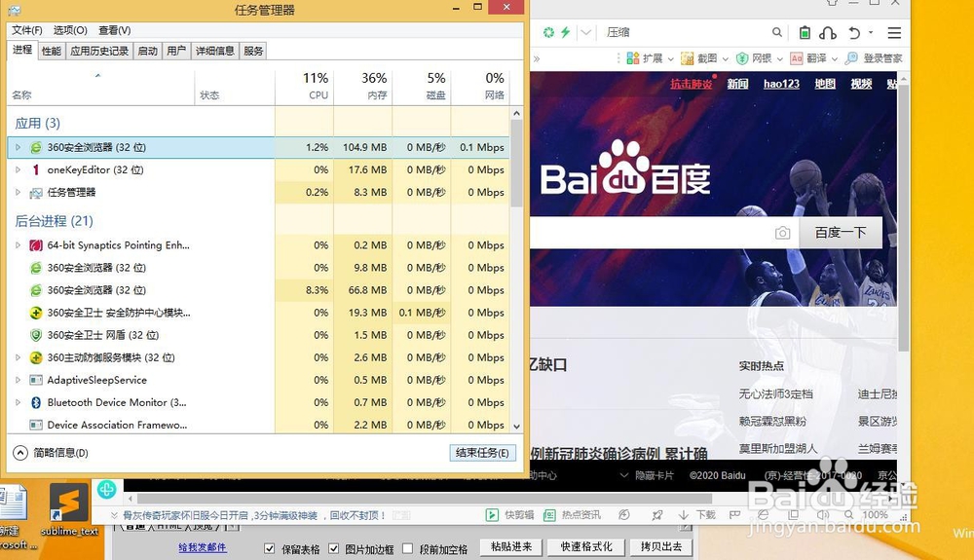
Task: Switch to the 启动 tab
Action: 147,51
